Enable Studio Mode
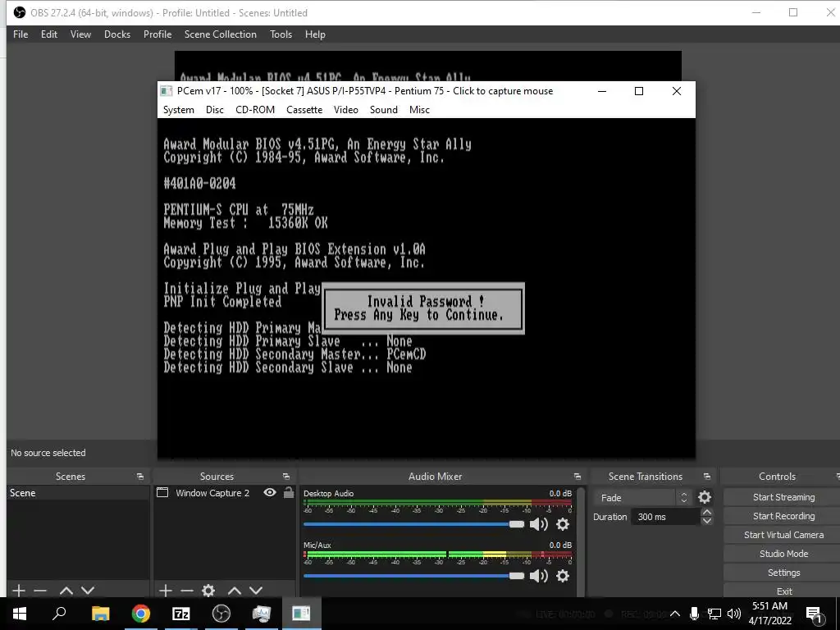The width and height of the screenshot is (840, 630). point(783,554)
